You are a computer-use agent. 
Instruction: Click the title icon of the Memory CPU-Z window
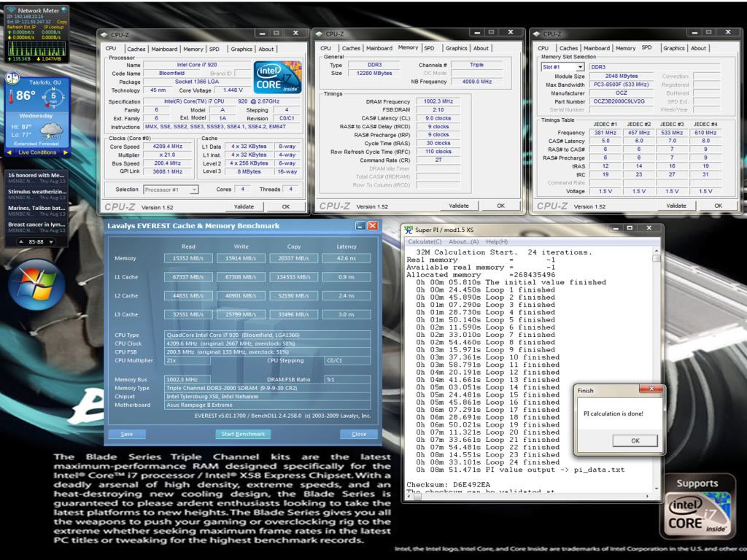click(320, 34)
